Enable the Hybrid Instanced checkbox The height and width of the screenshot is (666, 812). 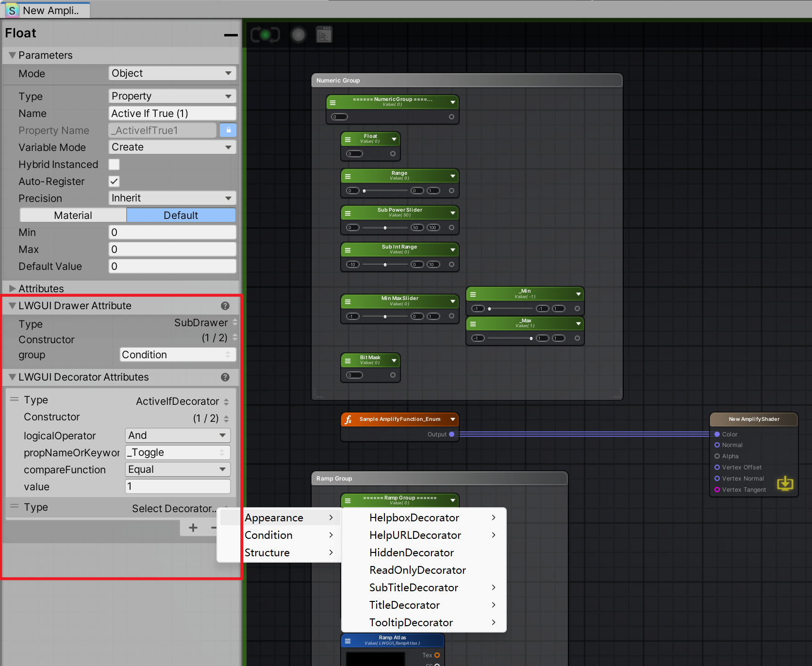click(114, 165)
